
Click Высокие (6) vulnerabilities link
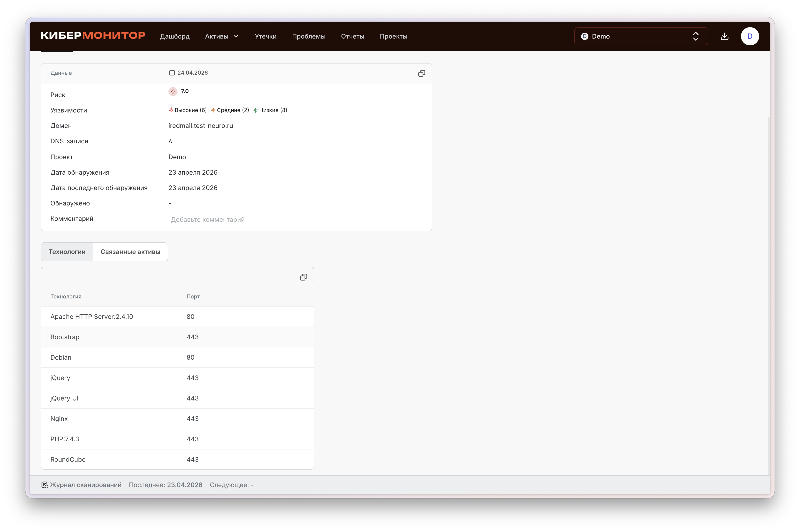(x=188, y=110)
